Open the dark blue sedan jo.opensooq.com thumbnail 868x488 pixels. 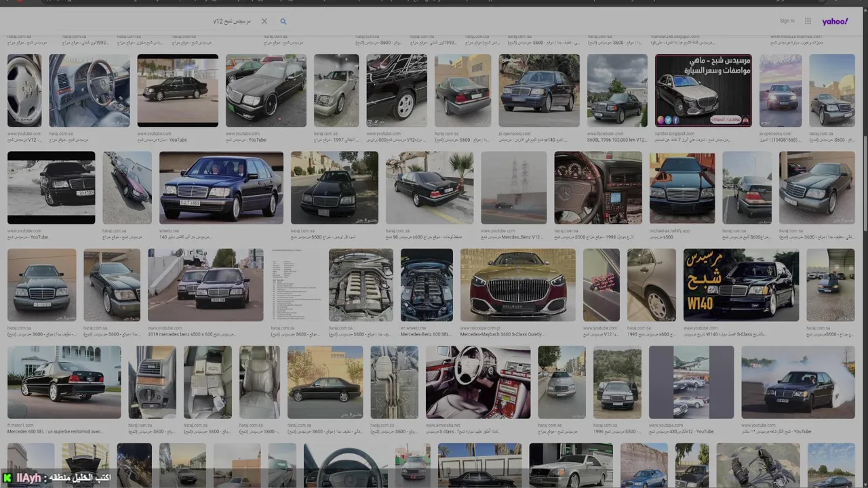[539, 90]
